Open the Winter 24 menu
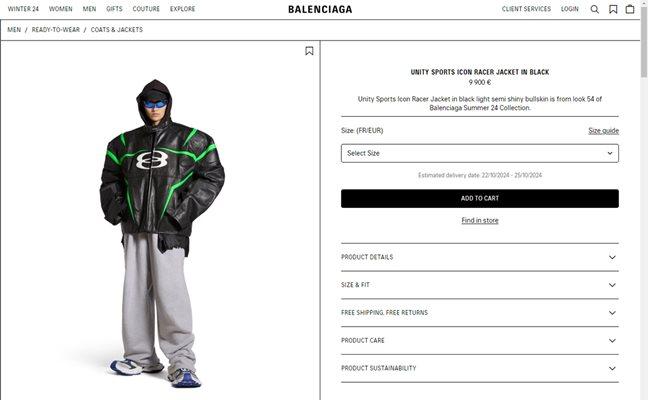 click(x=23, y=9)
